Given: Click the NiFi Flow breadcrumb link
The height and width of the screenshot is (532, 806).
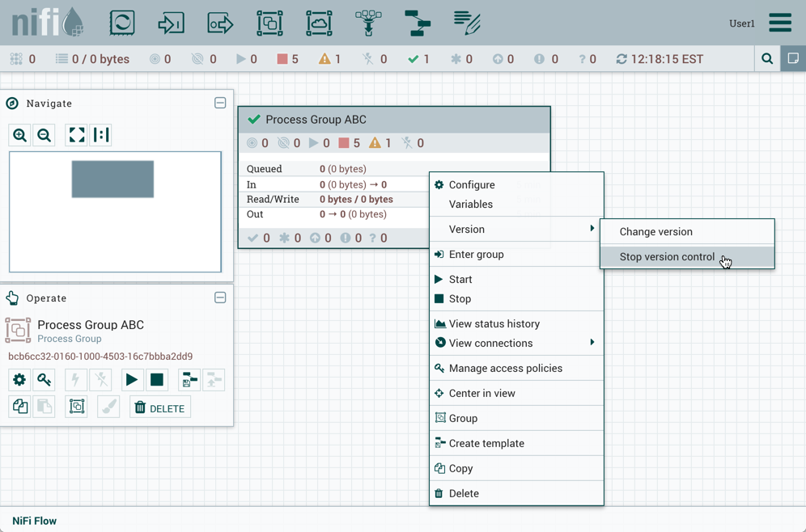Looking at the screenshot, I should tap(35, 521).
